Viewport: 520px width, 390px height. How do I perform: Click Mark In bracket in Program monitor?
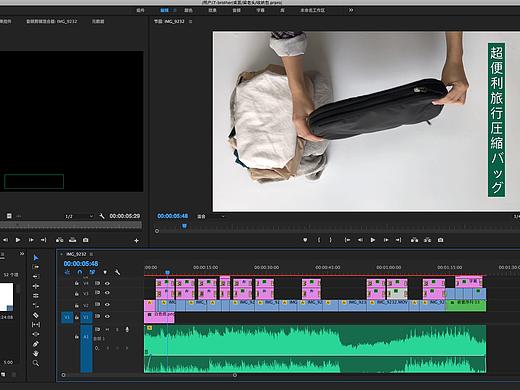click(319, 240)
